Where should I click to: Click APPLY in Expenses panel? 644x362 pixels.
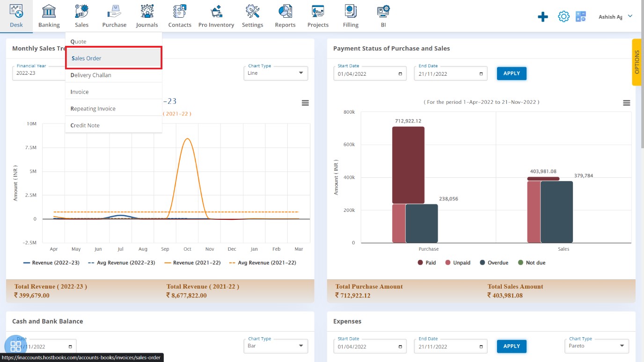[512, 346]
